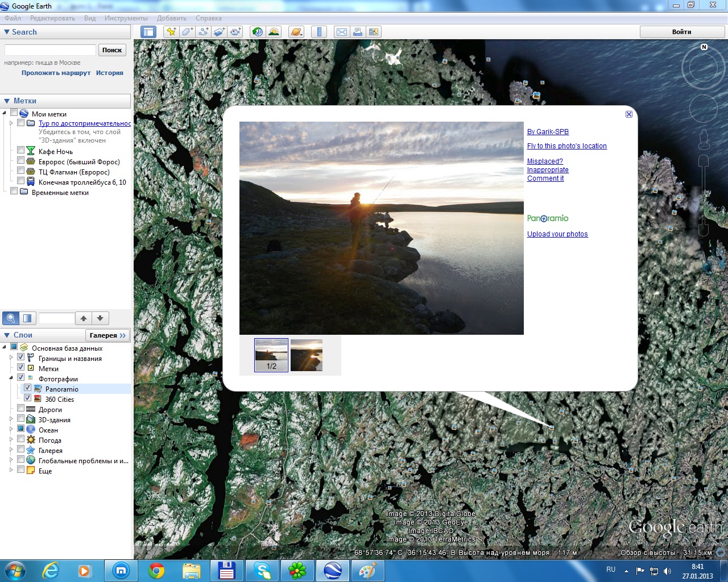Open the Редактировать menu
This screenshot has height=582, width=728.
(x=52, y=18)
